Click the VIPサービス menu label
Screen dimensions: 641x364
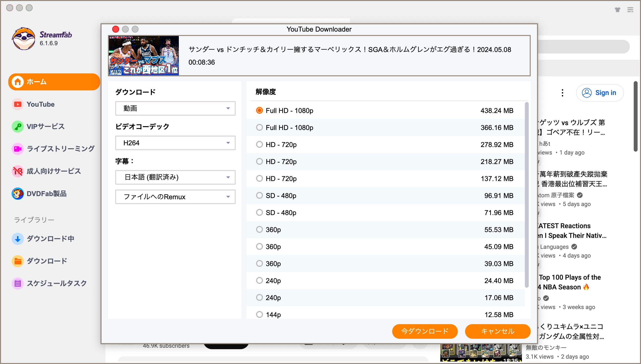45,127
